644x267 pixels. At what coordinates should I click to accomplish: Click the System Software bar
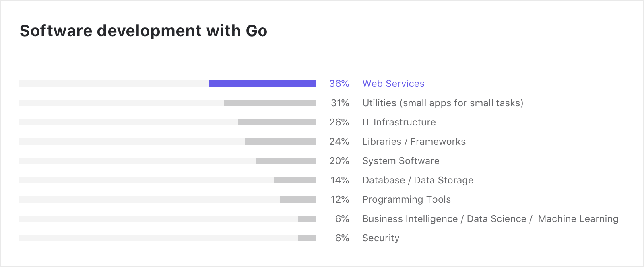286,161
